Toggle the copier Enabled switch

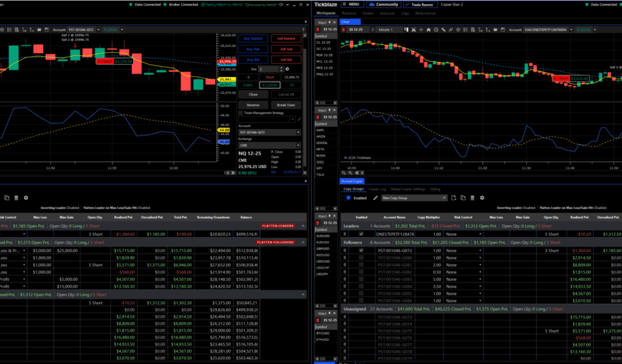pyautogui.click(x=346, y=198)
